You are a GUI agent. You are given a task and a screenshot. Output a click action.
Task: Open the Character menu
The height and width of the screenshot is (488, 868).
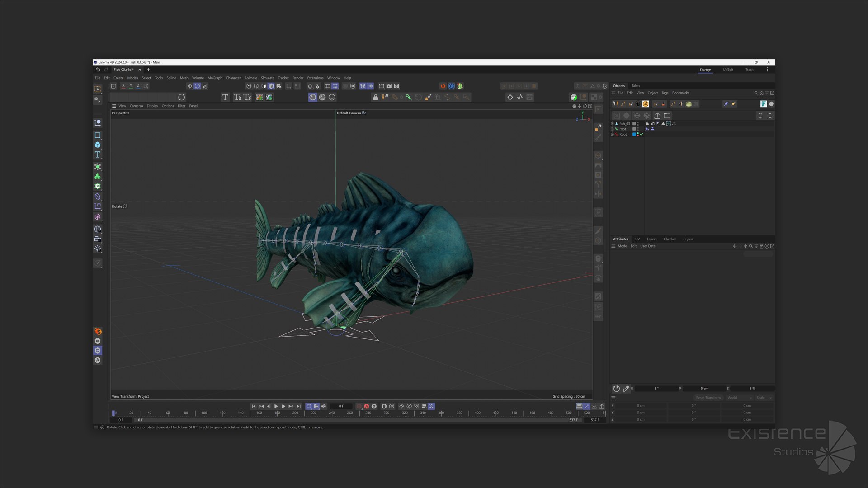click(x=233, y=78)
